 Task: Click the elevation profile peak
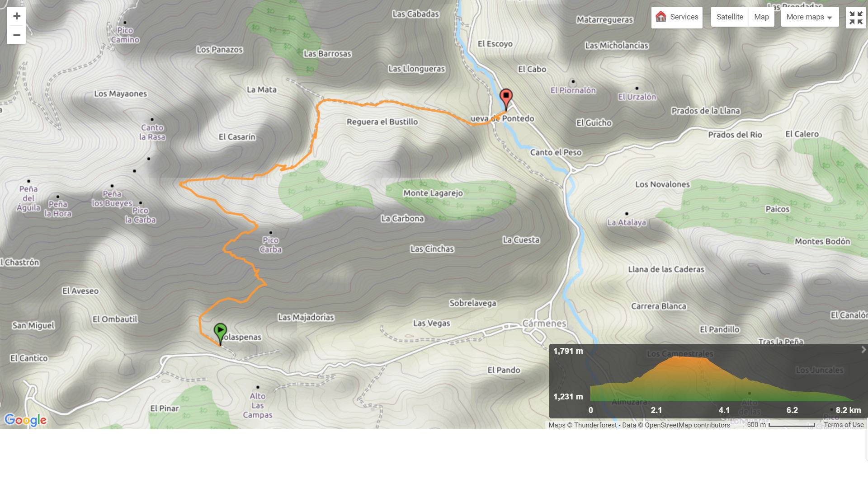point(677,358)
